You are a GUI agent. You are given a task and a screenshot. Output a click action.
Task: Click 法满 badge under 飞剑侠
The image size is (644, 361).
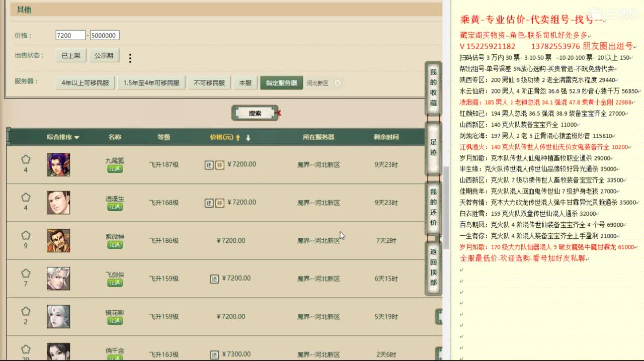point(115,283)
